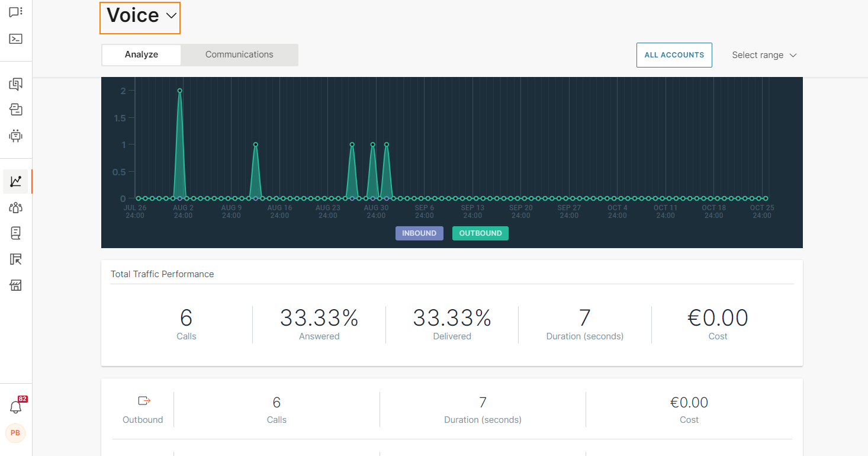868x456 pixels.
Task: Open notifications bell with 82 badge
Action: (x=15, y=407)
